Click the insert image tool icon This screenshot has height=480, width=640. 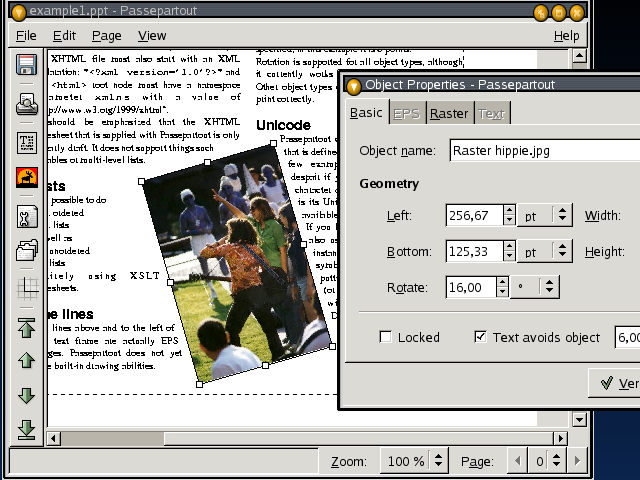coord(27,178)
